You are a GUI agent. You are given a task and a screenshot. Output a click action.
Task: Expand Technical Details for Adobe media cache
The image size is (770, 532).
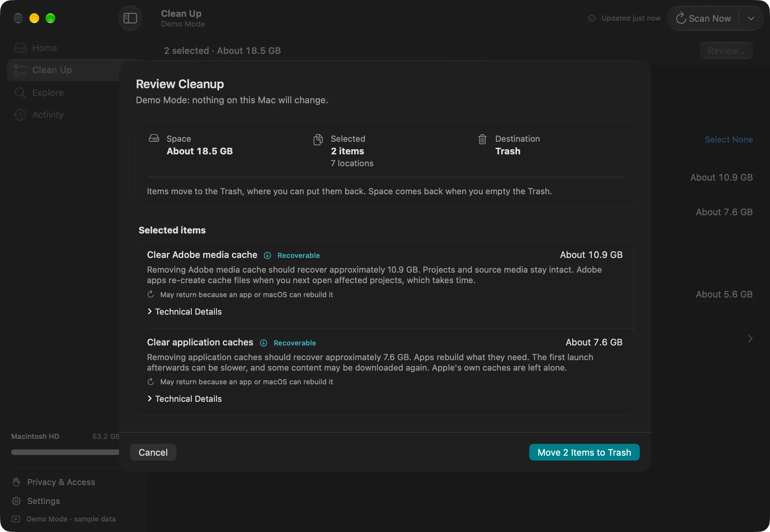pos(184,311)
